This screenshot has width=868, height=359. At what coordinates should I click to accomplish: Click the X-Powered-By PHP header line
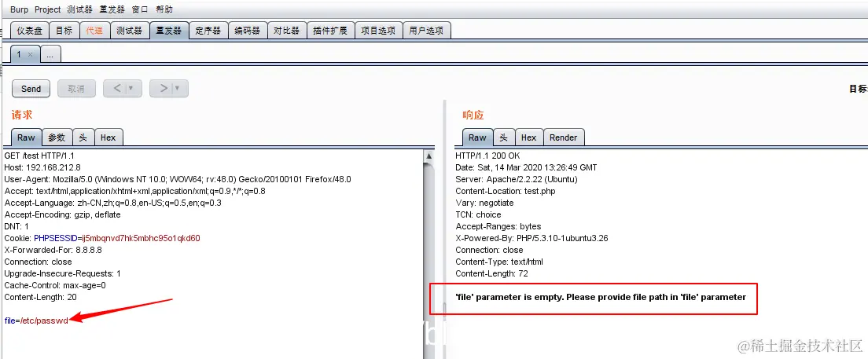coord(532,238)
